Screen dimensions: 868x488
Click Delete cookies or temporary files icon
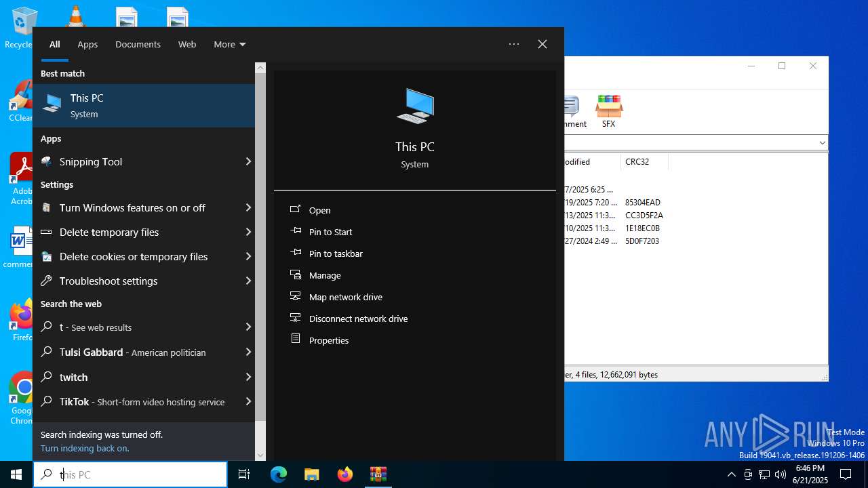click(47, 256)
